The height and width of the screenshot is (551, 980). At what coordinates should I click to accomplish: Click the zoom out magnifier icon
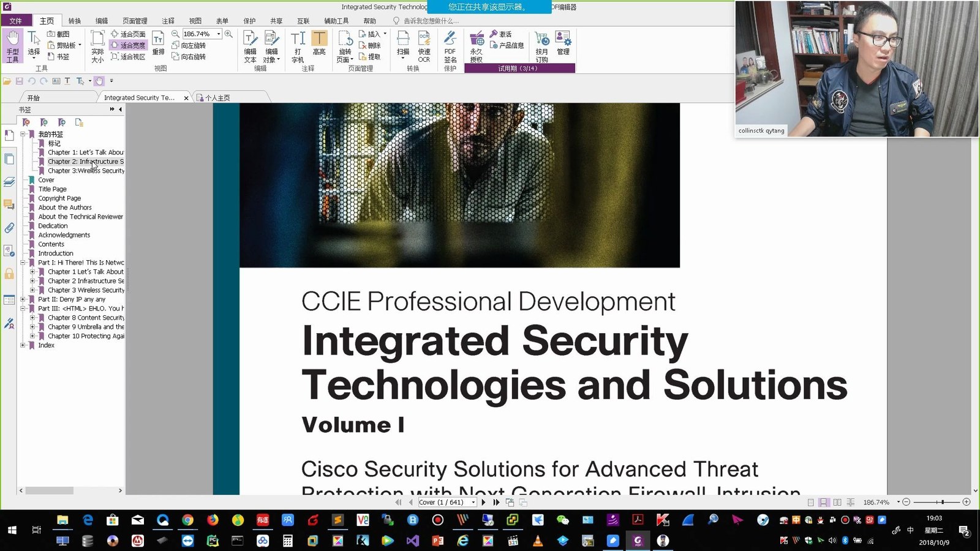[175, 34]
